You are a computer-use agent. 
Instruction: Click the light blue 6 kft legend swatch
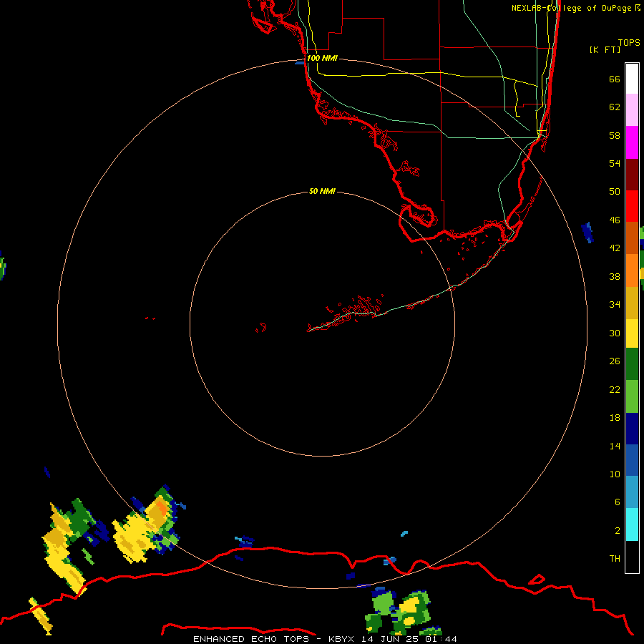tap(632, 493)
